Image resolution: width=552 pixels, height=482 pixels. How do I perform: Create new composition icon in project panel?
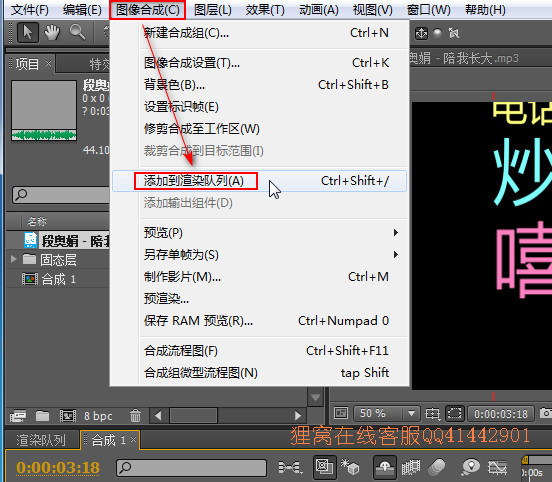coord(68,416)
